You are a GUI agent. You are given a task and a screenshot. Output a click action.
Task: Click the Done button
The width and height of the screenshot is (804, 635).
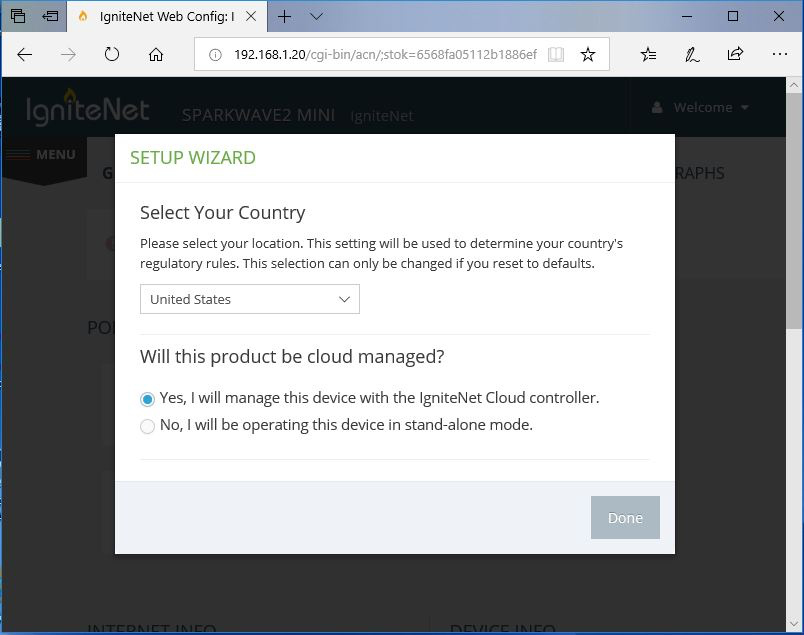(x=625, y=518)
